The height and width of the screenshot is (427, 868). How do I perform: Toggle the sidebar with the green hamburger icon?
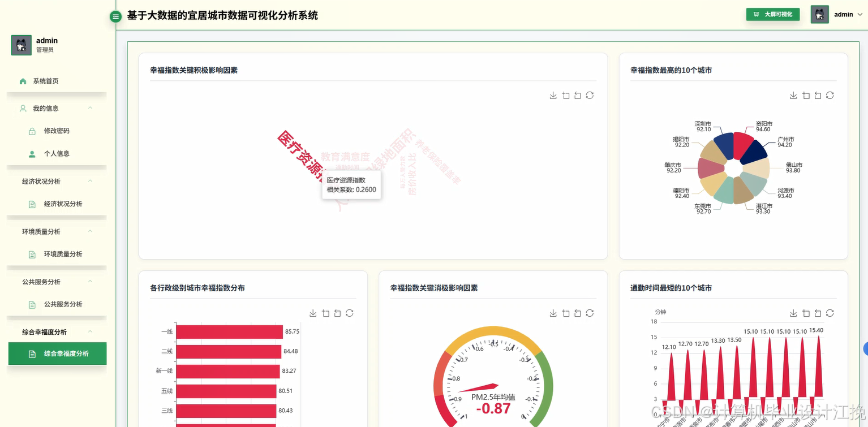[x=115, y=16]
